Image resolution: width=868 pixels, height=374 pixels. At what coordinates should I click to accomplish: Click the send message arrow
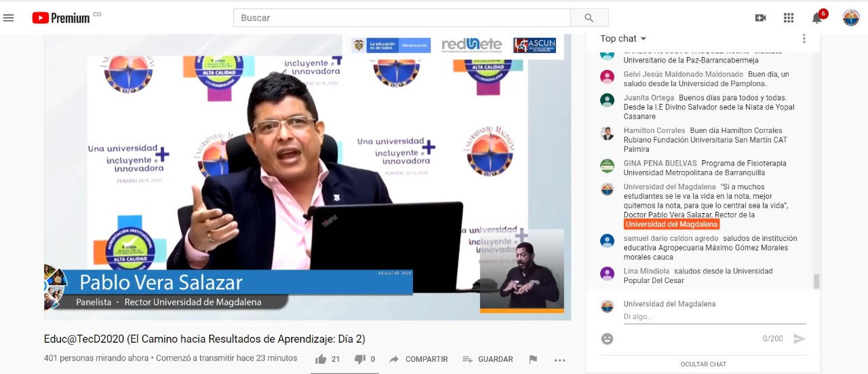click(800, 338)
